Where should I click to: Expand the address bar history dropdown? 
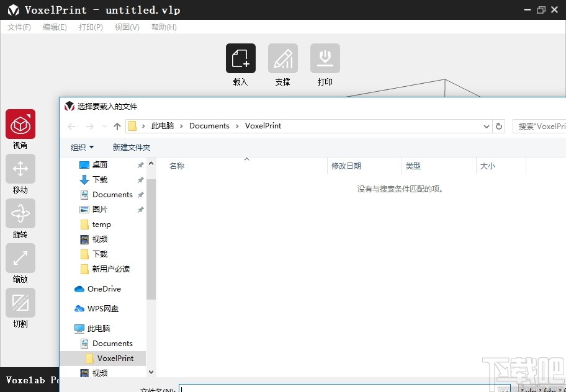[486, 126]
